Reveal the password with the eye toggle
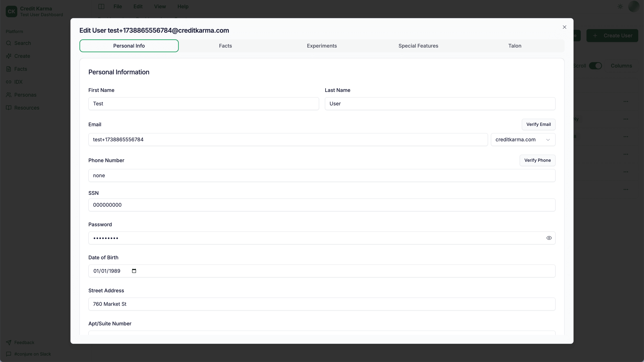The image size is (644, 362). (x=549, y=238)
